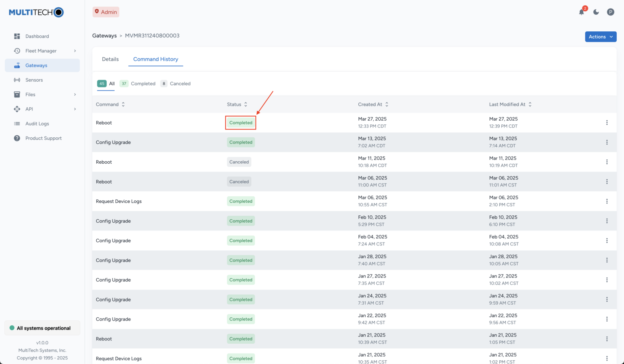Open the row menu for the Mar 13 Config Upgrade
This screenshot has height=364, width=624.
pyautogui.click(x=607, y=142)
